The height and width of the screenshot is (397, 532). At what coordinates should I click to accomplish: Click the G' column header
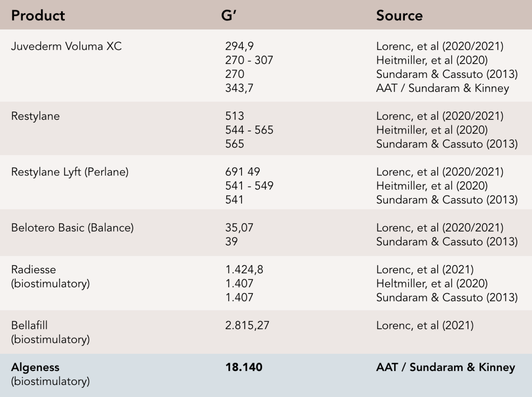click(229, 16)
